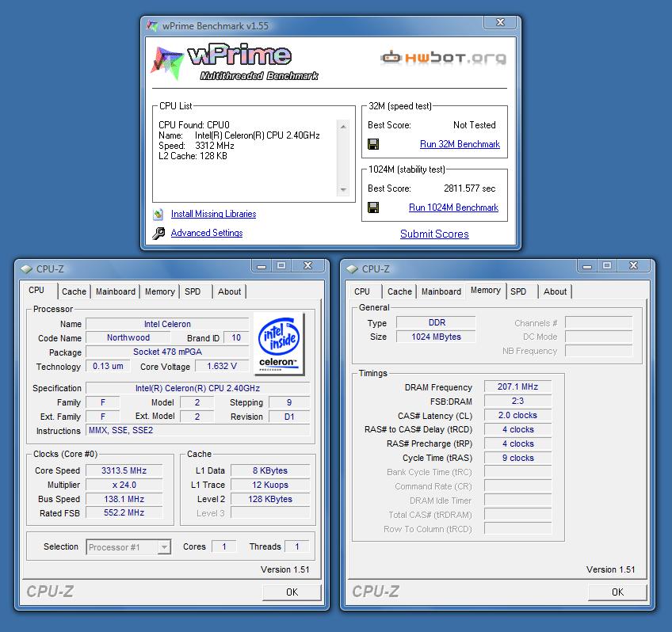This screenshot has width=672, height=632.
Task: Click the wPrime logo graphic
Action: [x=235, y=62]
